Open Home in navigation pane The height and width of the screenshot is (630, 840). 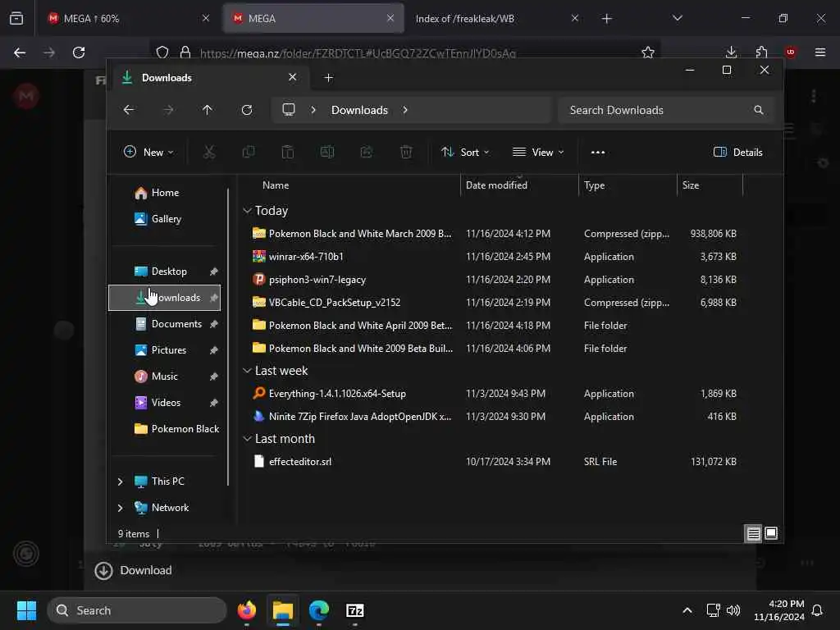(164, 192)
